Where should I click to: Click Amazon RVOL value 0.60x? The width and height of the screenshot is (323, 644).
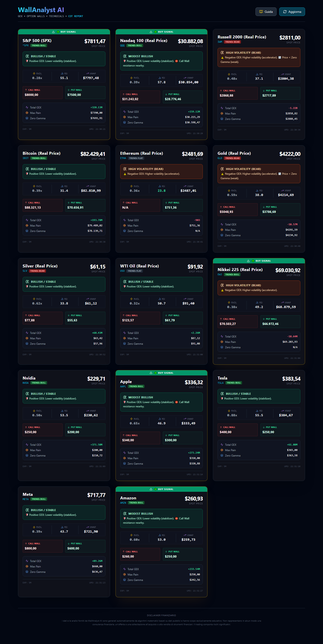tap(135, 540)
